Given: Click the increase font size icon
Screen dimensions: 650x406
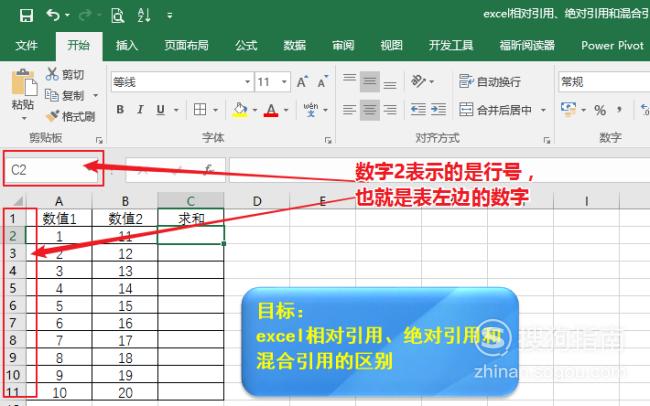Looking at the screenshot, I should click(303, 81).
